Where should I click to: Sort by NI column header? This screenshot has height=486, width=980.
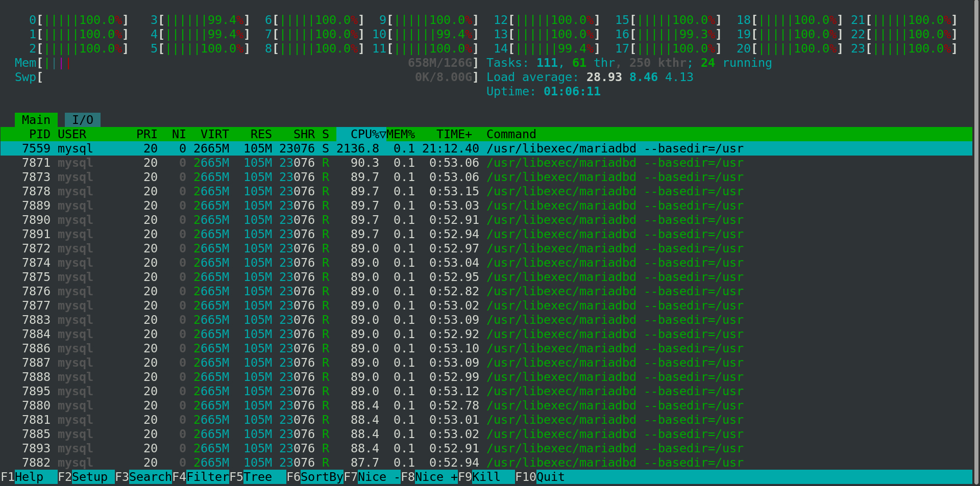(x=179, y=134)
